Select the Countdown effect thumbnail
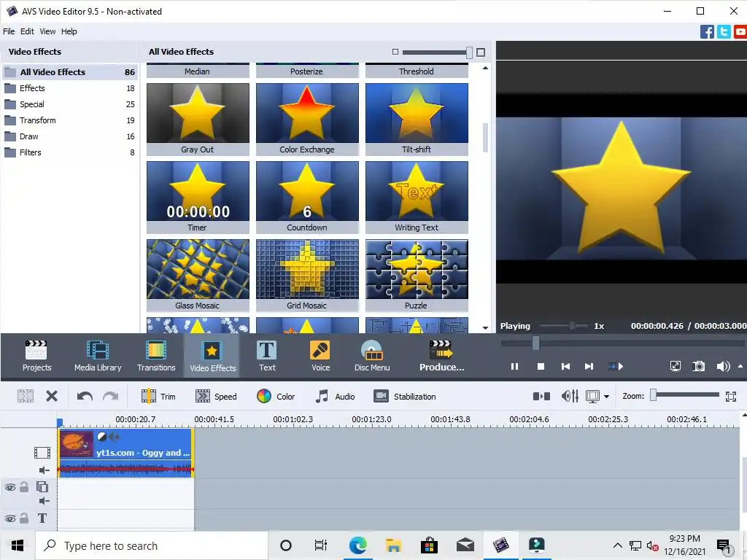Viewport: 747px width, 560px height. pos(307,197)
